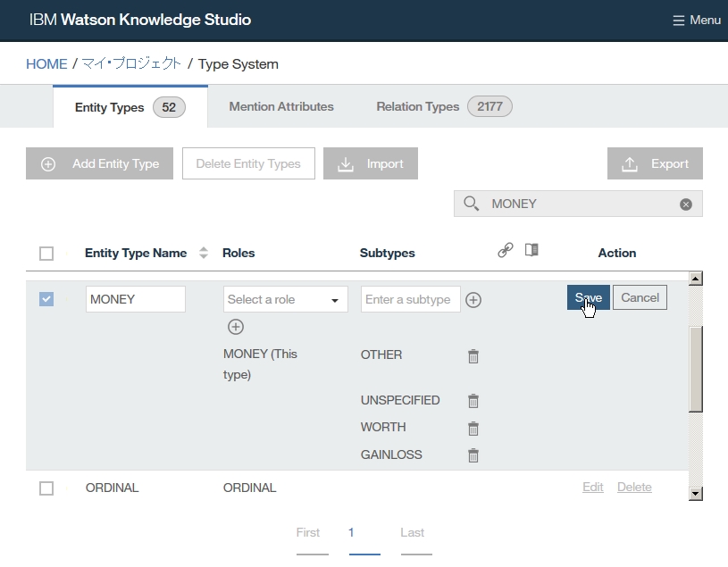The height and width of the screenshot is (567, 728).
Task: Delete the GAINLOSS subtype
Action: click(x=473, y=455)
